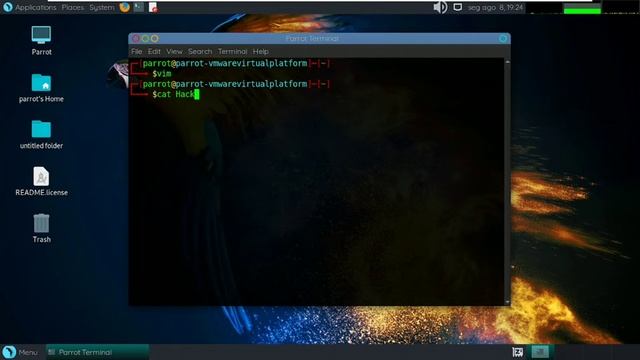Click the Parrot Terminal title bar text
Image resolution: width=640 pixels, height=360 pixels.
point(312,38)
